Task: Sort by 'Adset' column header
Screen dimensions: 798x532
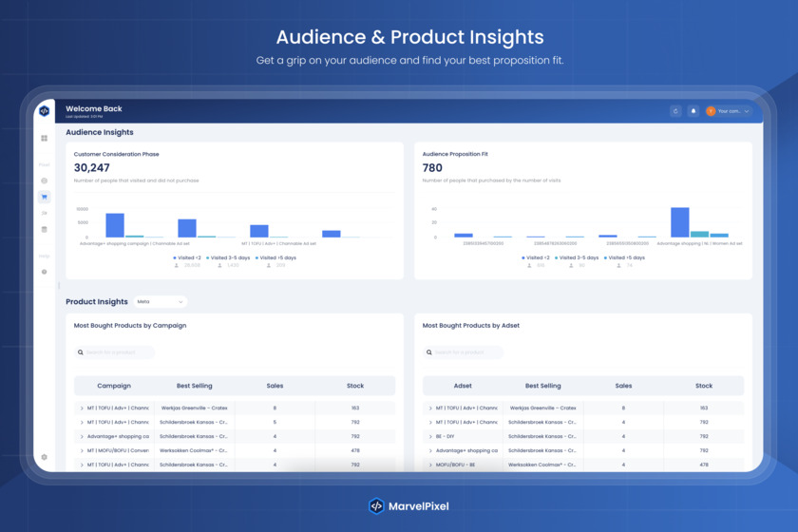Action: pos(463,386)
